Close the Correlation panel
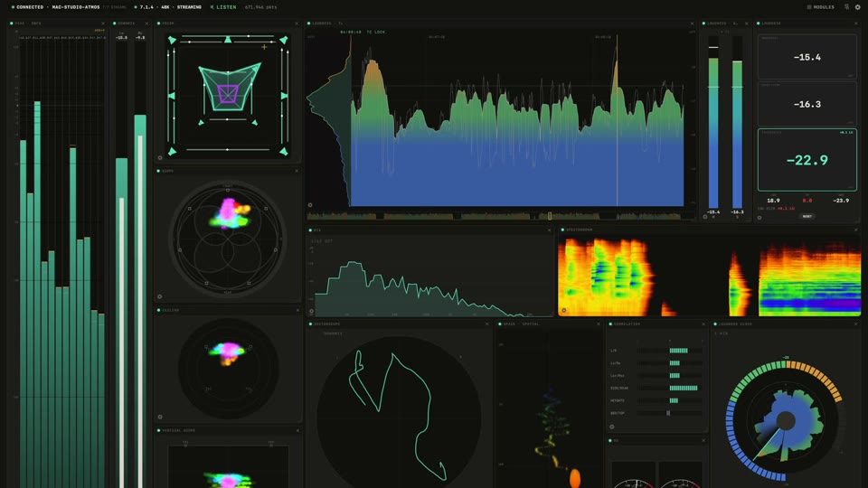This screenshot has height=488, width=868. (703, 324)
